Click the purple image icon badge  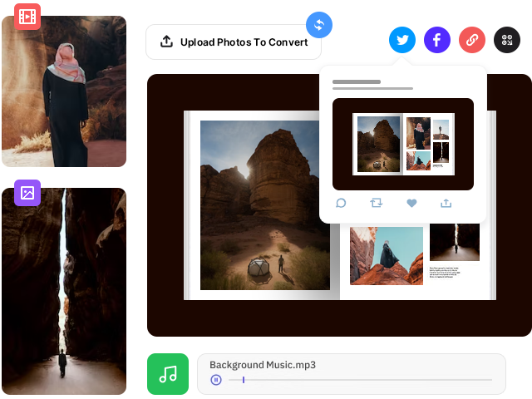coord(27,192)
